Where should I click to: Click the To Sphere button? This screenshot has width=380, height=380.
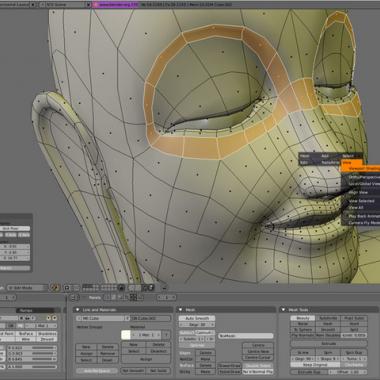(x=303, y=330)
